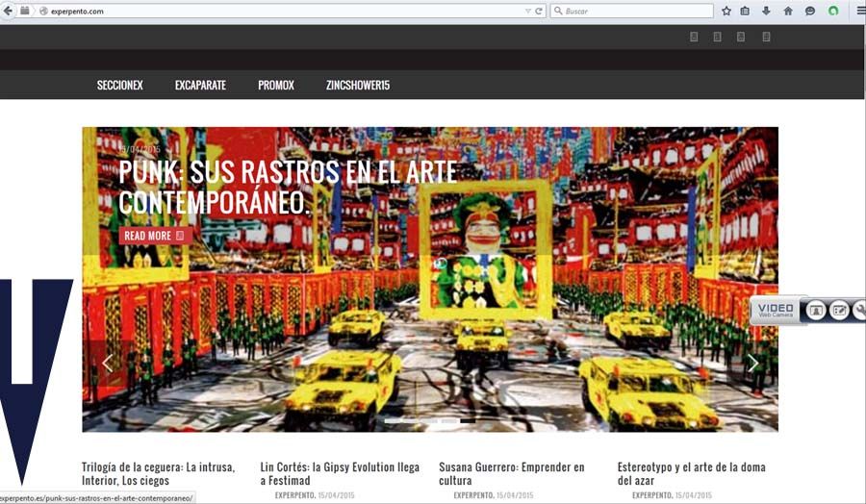This screenshot has height=504, width=866.
Task: Open the PROMOX menu item
Action: coord(276,85)
